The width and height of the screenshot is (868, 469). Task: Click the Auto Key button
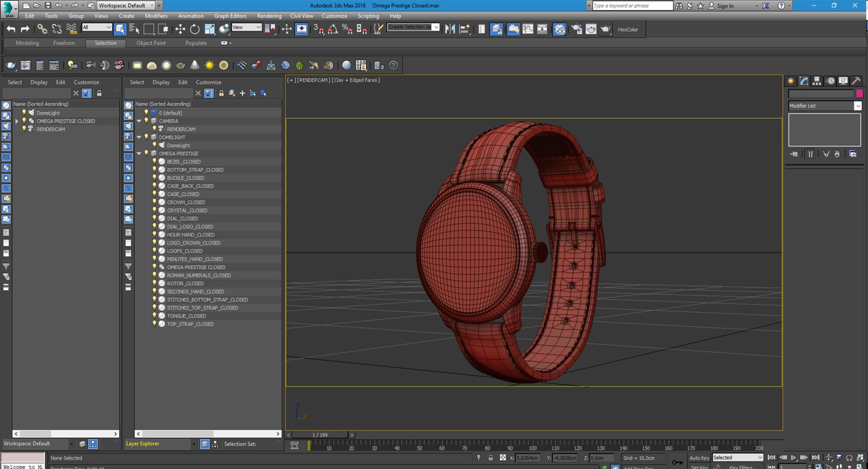[x=699, y=458]
